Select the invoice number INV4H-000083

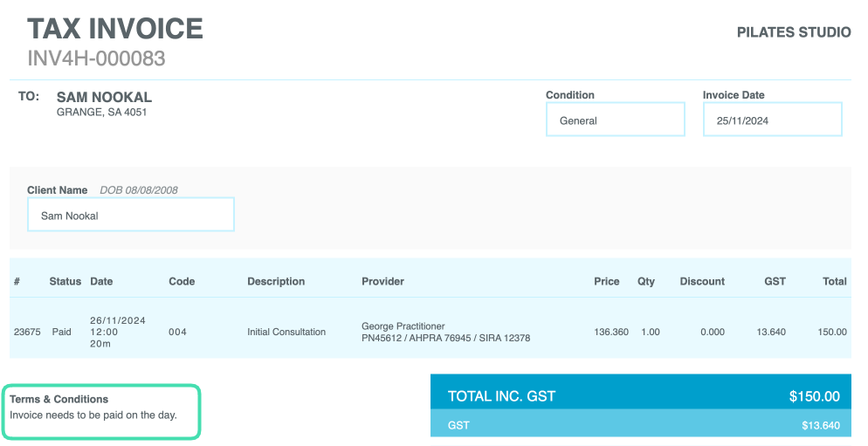[x=96, y=58]
